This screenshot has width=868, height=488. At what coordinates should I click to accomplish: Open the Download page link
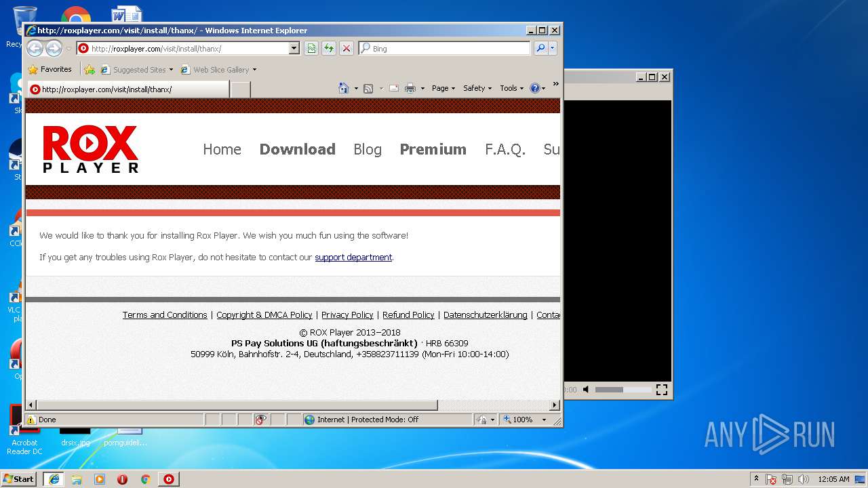click(297, 149)
